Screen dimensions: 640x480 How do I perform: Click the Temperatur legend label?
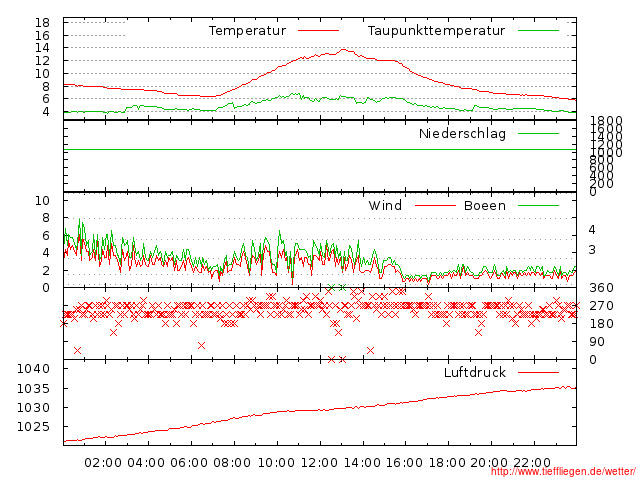(247, 31)
